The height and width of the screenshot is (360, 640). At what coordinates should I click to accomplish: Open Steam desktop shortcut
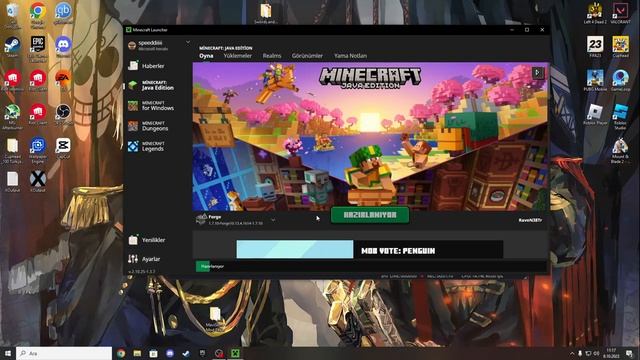coord(12,47)
